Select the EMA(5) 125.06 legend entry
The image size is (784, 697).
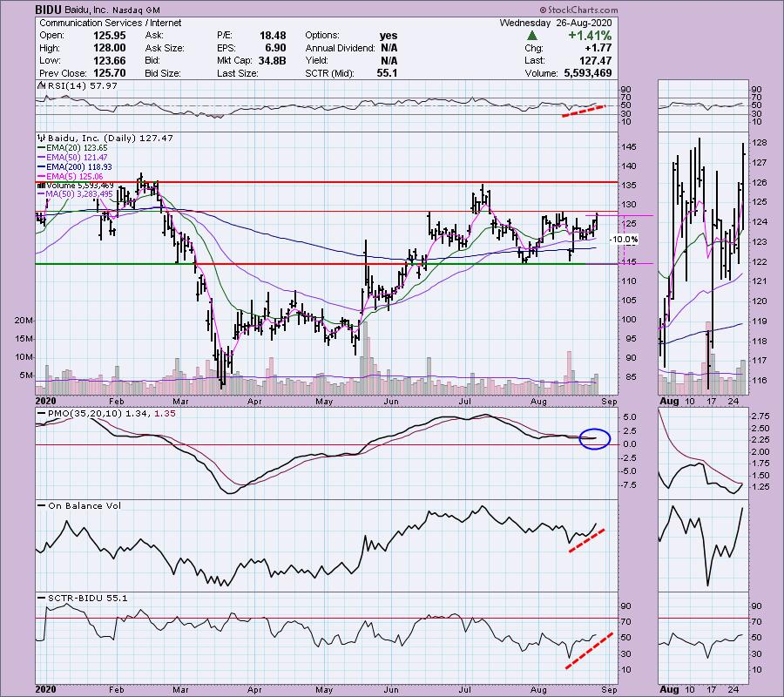[71, 176]
